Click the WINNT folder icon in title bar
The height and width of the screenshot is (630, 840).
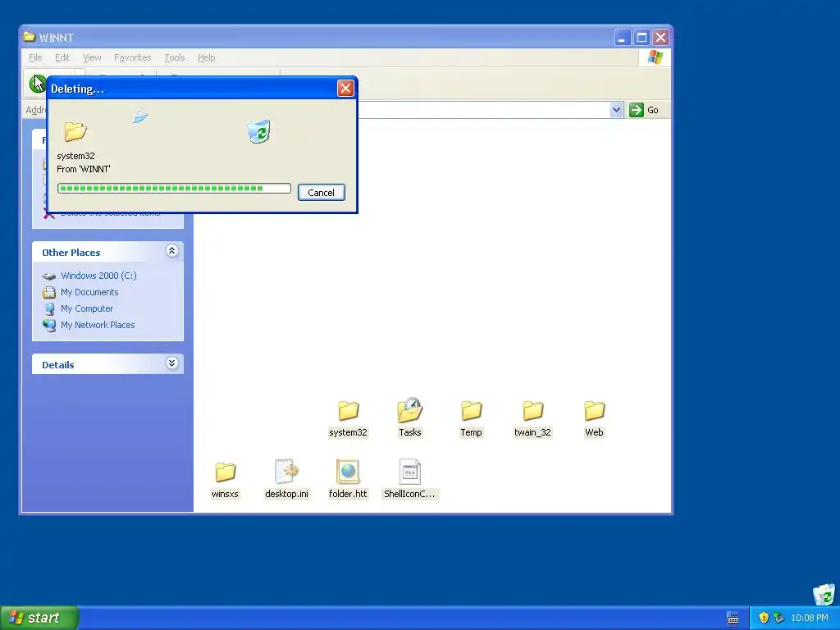[29, 37]
